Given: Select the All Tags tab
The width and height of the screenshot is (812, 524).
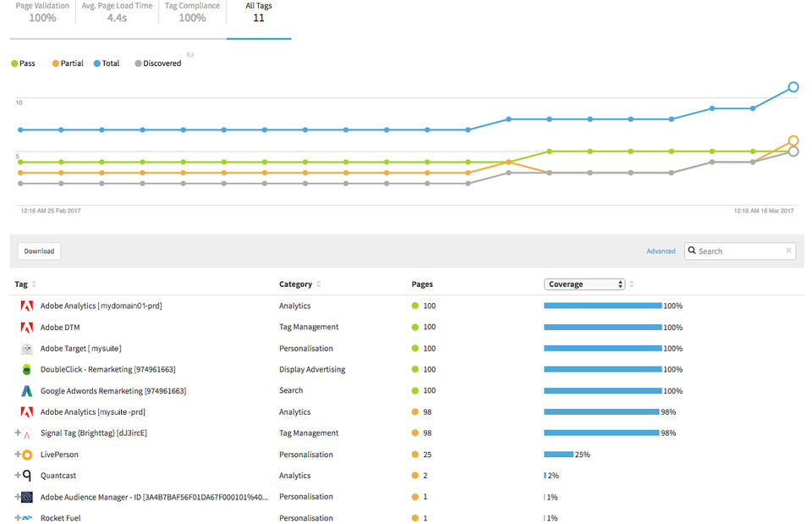Looking at the screenshot, I should click(x=259, y=13).
